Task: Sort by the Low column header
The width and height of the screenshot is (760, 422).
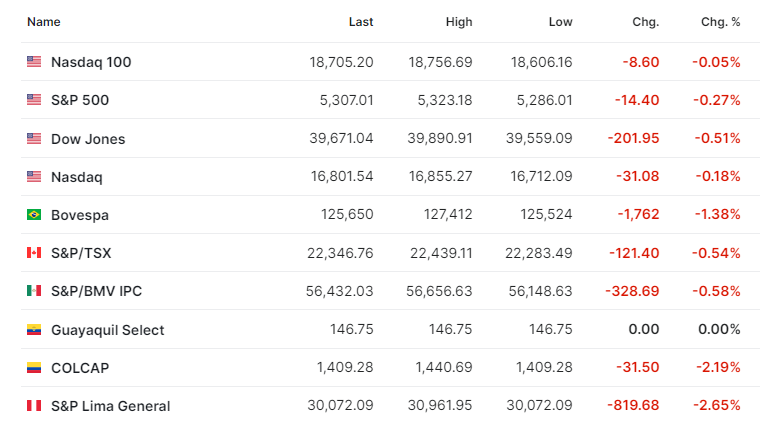Action: 561,22
